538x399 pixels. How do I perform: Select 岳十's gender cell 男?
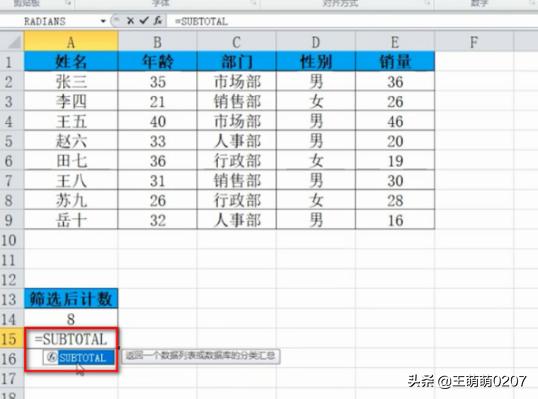316,220
